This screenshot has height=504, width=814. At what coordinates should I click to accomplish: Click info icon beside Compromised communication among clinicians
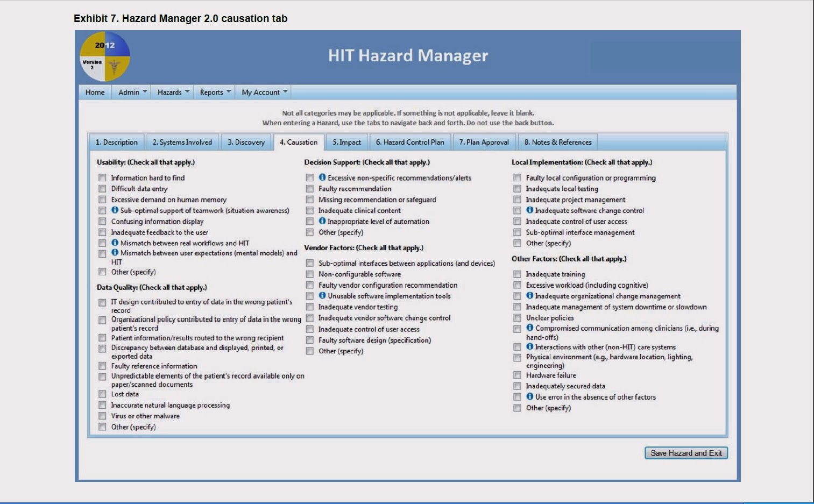tap(529, 328)
